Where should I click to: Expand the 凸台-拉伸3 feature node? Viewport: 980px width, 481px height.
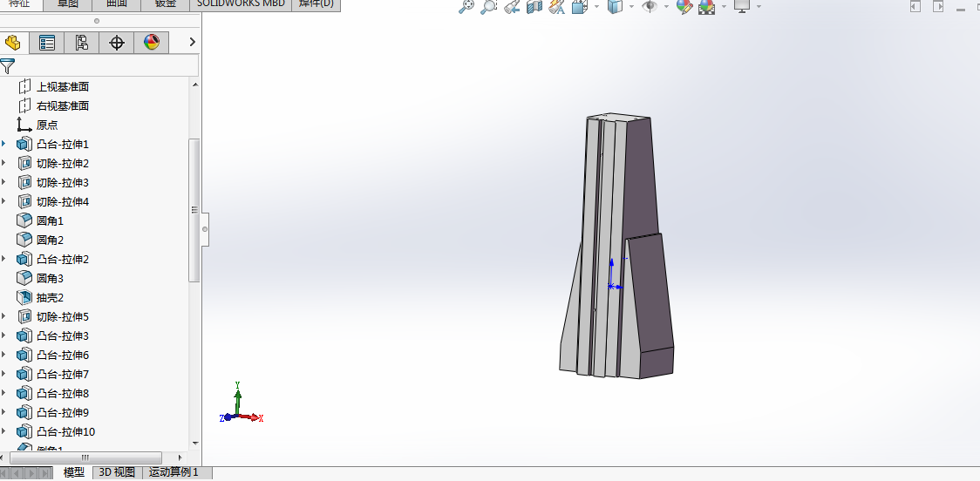(3, 336)
